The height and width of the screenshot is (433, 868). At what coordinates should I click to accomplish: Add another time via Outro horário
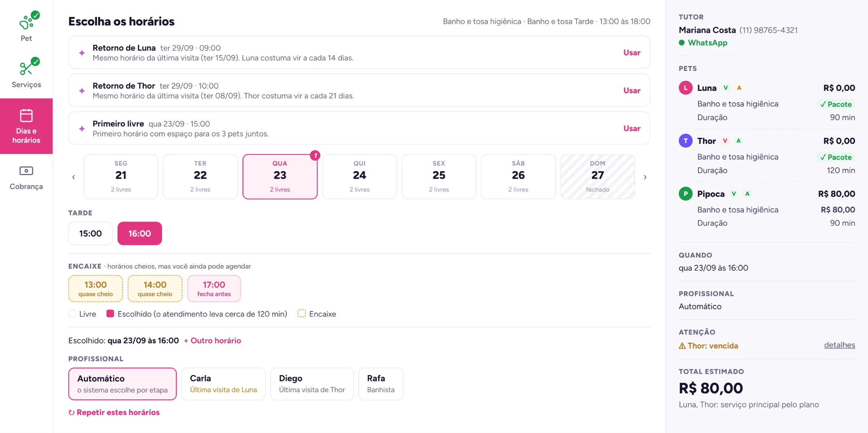[212, 341]
